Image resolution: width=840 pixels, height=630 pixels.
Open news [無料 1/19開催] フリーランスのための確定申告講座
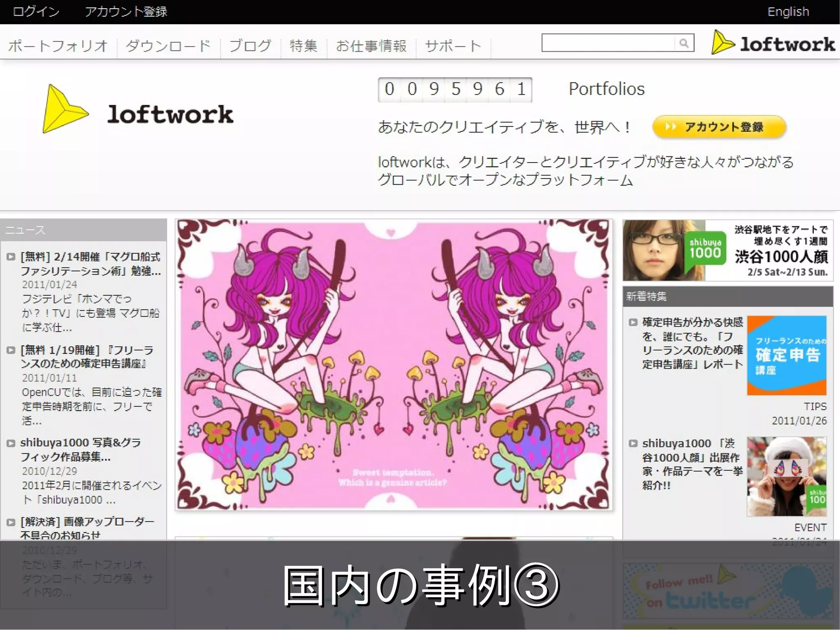tap(87, 357)
